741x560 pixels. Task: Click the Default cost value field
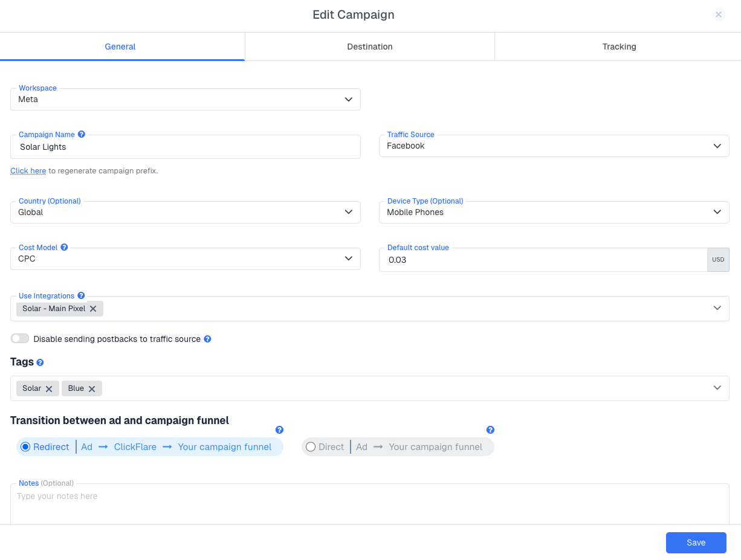543,260
